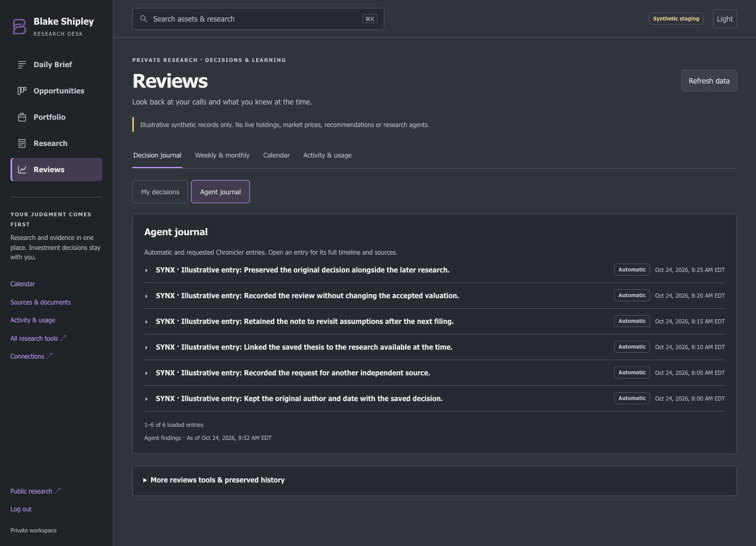
Task: Click the Automatic tag on the 8:00 AM entry
Action: click(x=632, y=398)
